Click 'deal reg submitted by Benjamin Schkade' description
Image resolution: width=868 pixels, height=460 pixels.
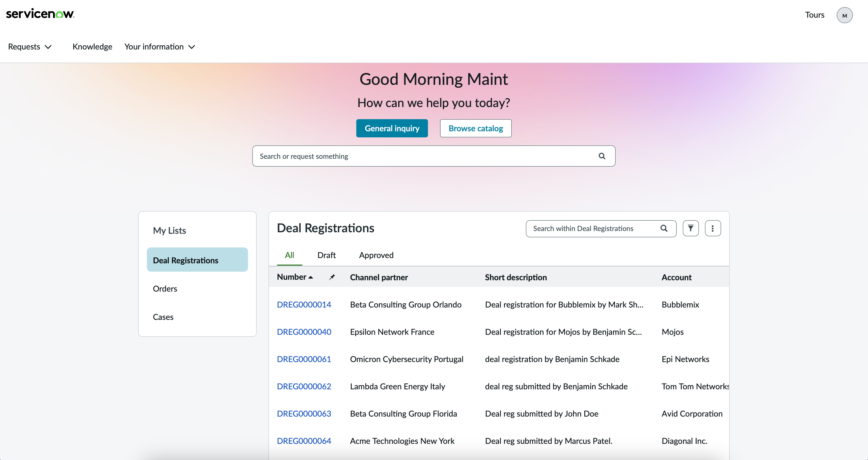(556, 387)
